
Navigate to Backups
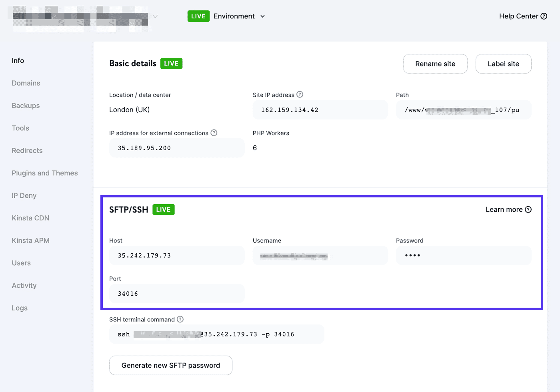(26, 105)
